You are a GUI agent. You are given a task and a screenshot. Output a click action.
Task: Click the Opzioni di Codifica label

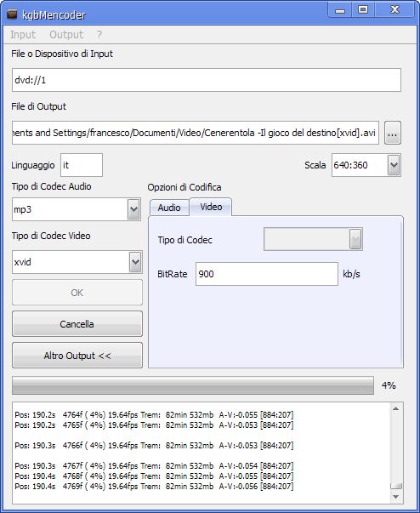pos(184,187)
